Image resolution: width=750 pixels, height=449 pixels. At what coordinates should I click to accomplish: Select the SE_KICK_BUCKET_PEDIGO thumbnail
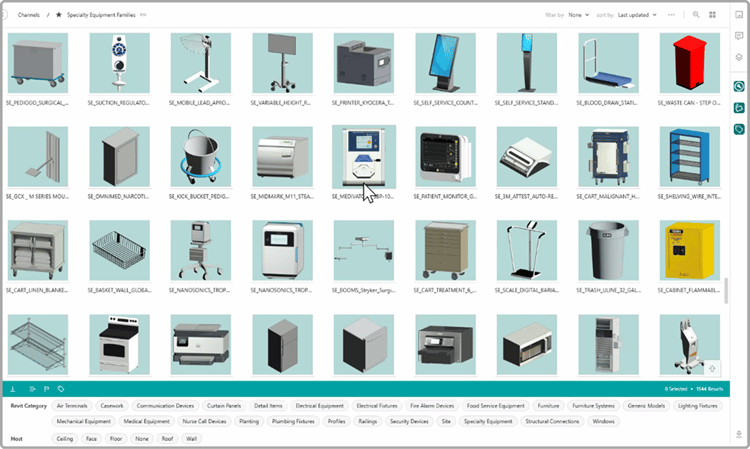pos(200,156)
